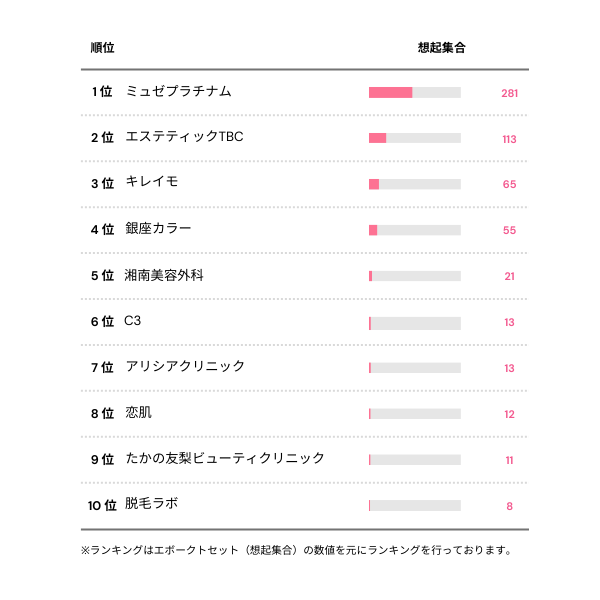Select 湘南美容外科 in the list
This screenshot has width=600, height=600.
tap(164, 275)
